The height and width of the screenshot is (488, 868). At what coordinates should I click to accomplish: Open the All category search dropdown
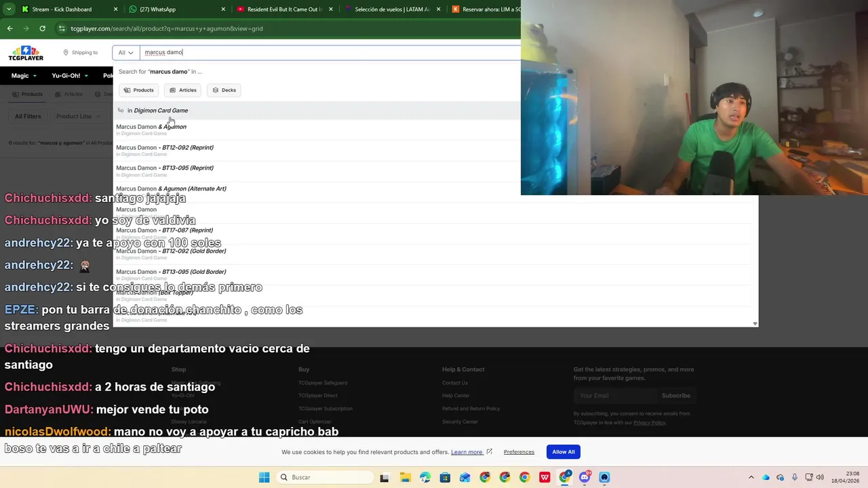coord(125,52)
